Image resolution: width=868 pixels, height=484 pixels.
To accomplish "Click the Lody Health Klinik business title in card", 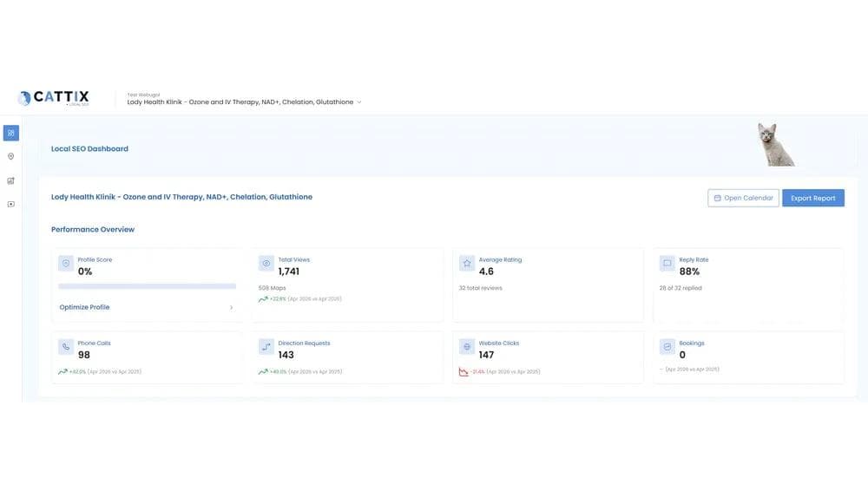I will tap(181, 197).
